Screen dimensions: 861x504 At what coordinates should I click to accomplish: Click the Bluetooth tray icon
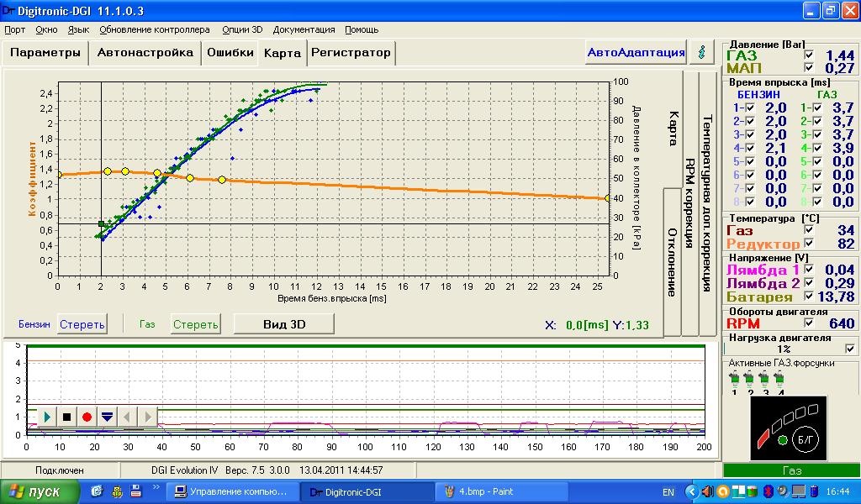coord(770,491)
